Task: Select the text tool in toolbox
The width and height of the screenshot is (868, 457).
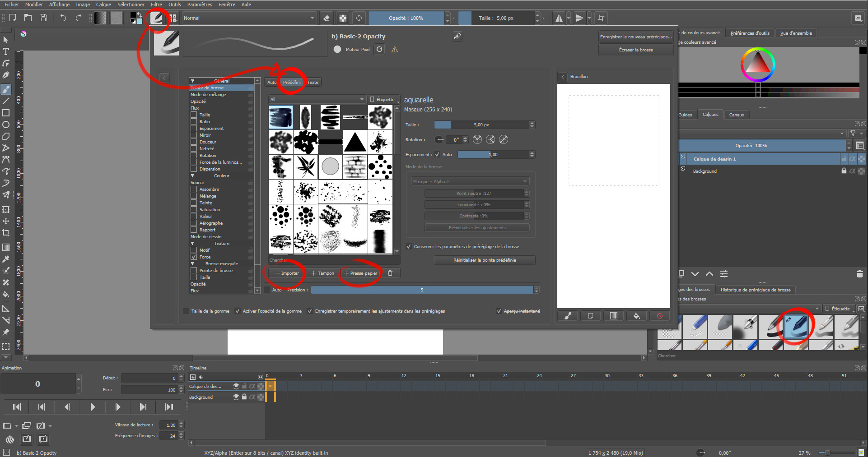Action: (6, 51)
